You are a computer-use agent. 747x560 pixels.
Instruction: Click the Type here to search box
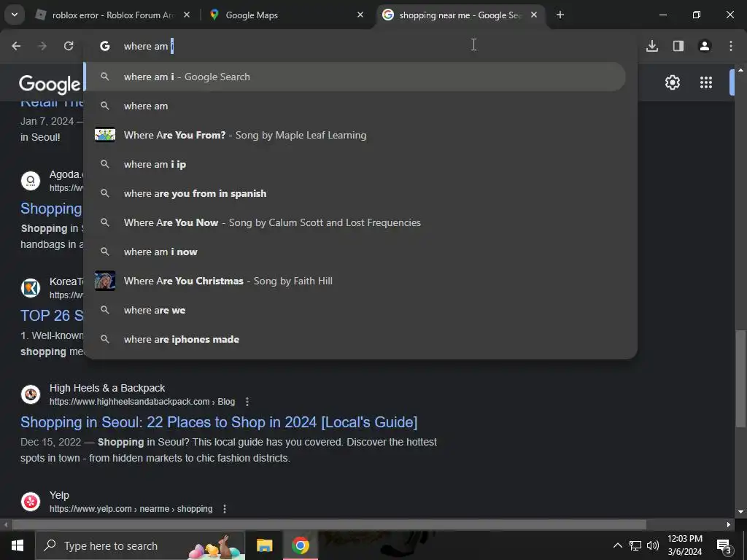[140, 545]
